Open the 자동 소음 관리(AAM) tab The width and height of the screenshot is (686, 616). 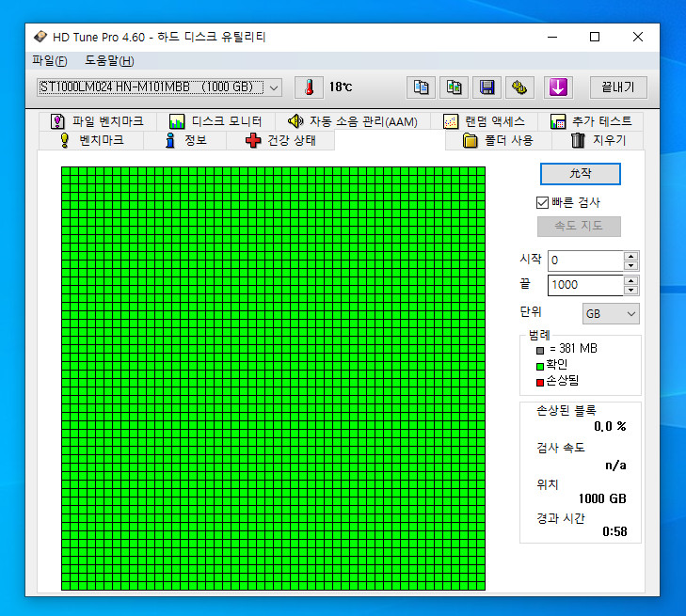[352, 121]
